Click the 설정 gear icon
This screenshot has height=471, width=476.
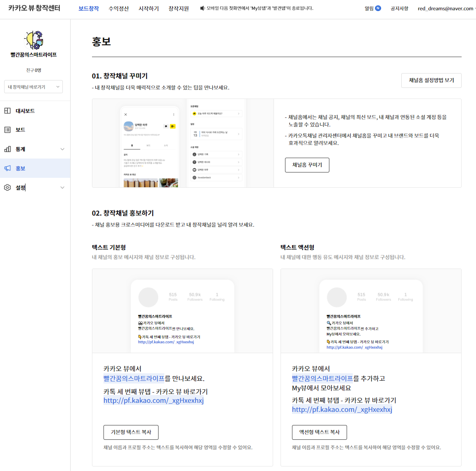point(7,188)
